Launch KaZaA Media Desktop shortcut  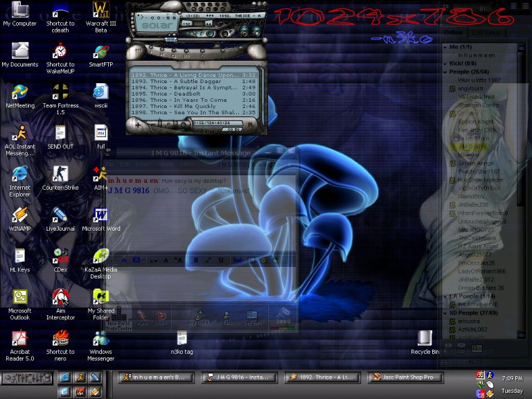[100, 264]
